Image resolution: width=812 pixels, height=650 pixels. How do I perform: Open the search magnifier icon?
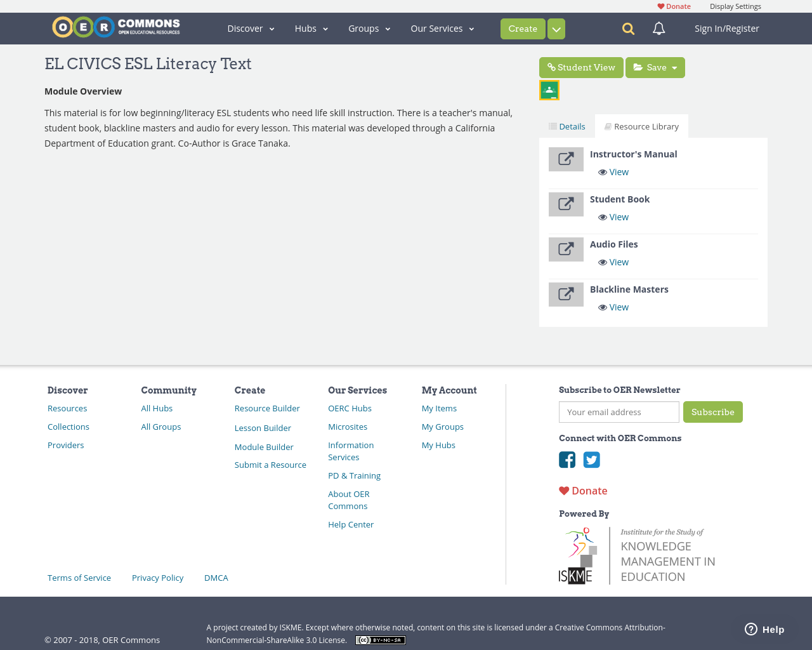(628, 29)
